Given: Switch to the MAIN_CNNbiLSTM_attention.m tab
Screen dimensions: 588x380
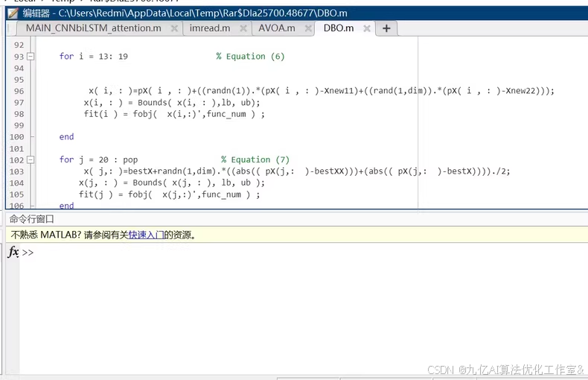Looking at the screenshot, I should coord(93,28).
